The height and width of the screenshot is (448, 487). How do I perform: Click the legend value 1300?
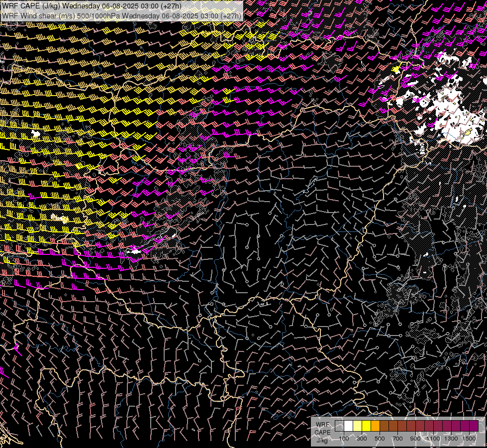451,439
